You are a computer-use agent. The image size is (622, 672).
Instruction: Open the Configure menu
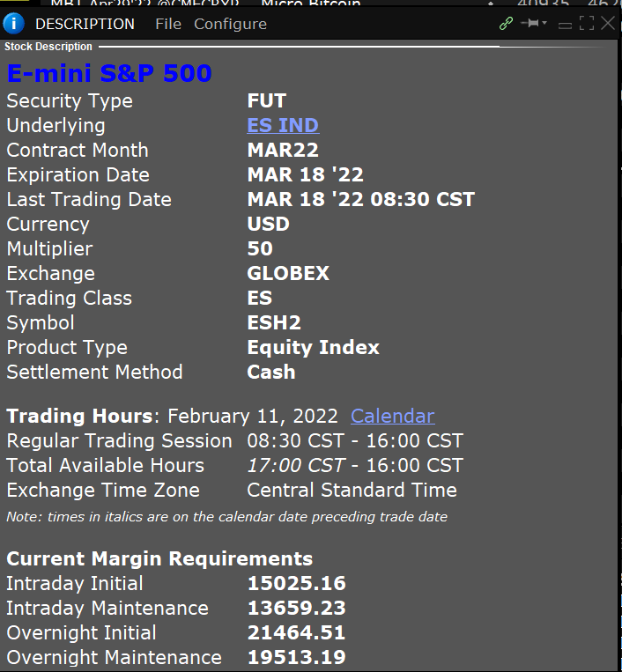pos(230,24)
